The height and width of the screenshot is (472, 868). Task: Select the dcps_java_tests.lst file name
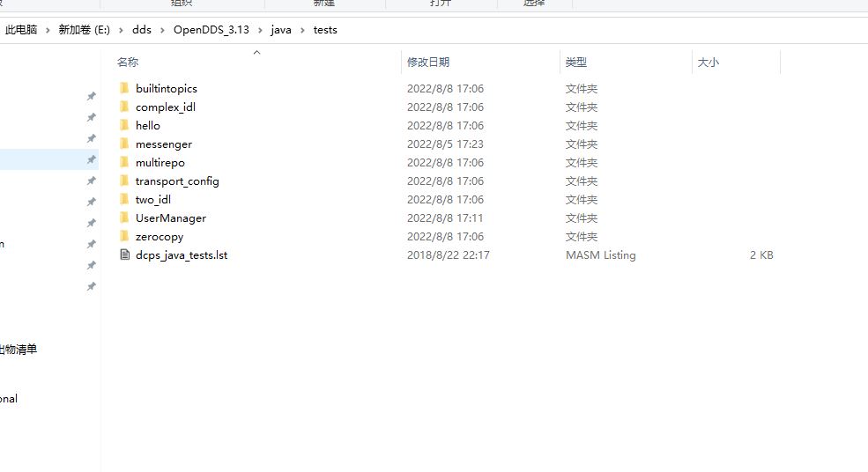(182, 255)
